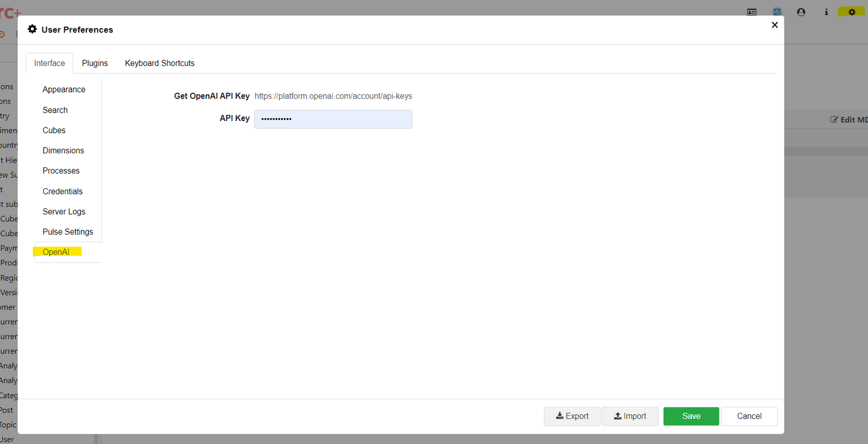868x444 pixels.
Task: Save the user preferences
Action: pyautogui.click(x=691, y=416)
